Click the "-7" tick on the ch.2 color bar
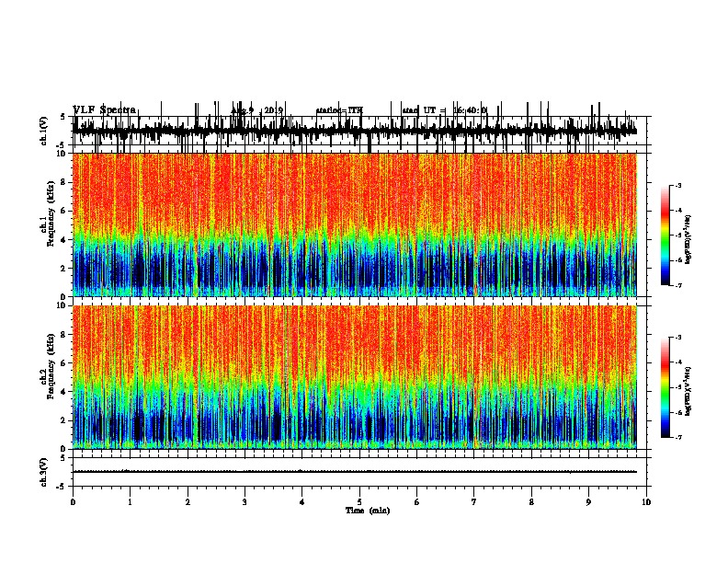728x563 pixels. point(678,438)
